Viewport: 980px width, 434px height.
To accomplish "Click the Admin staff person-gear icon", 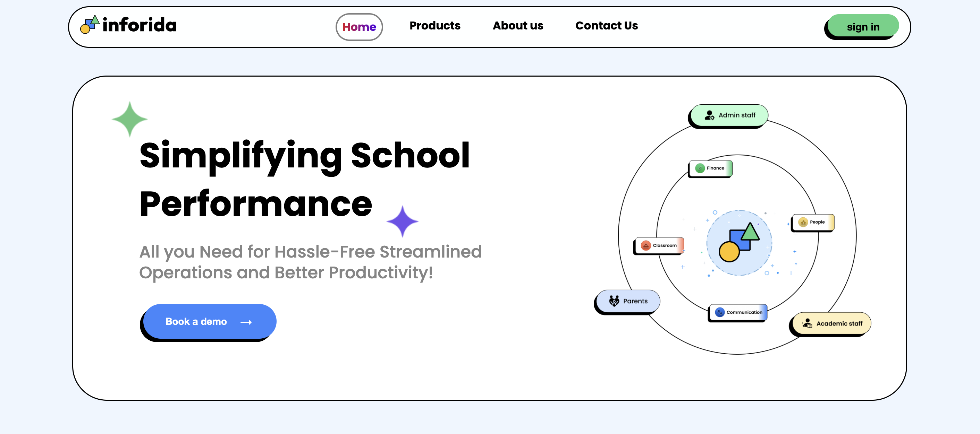I will (710, 115).
